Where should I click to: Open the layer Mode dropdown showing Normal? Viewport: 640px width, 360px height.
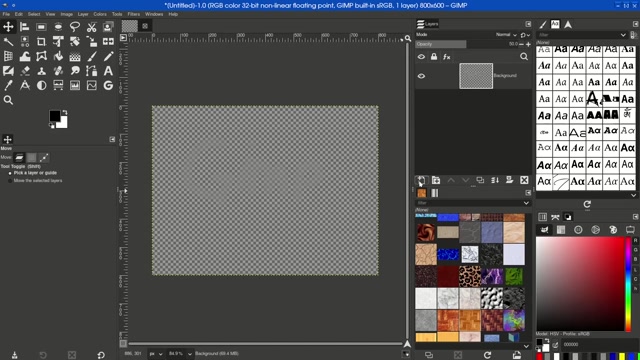(506, 35)
